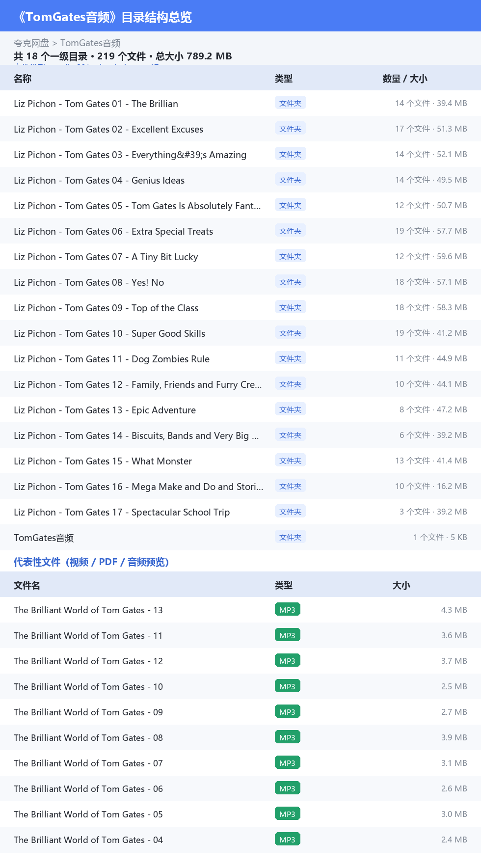
Task: Click the 文件名 column header
Action: coord(27,585)
